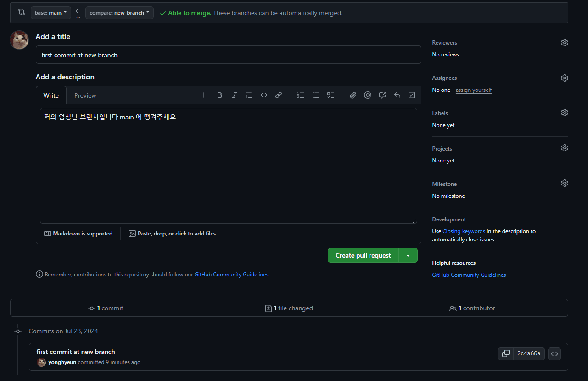Screen dimensions: 588x381
Task: Click the profile avatar beside Add a title
Action: (19, 40)
